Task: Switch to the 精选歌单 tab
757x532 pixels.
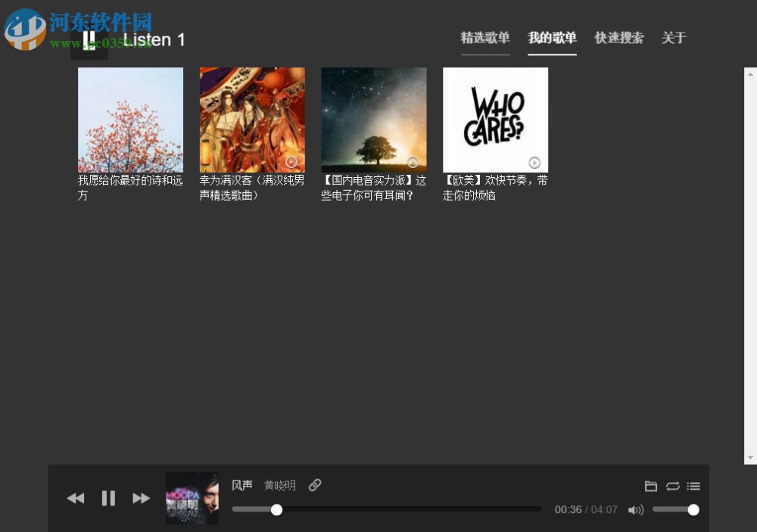Action: tap(485, 38)
